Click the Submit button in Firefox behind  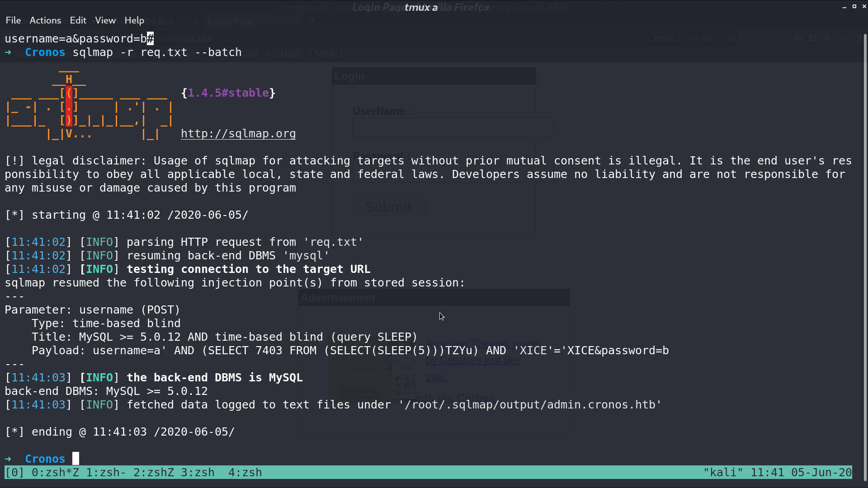point(389,207)
